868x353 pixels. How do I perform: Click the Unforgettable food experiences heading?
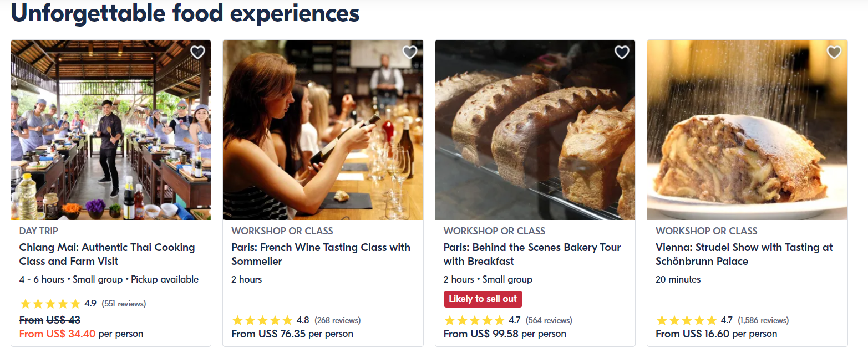point(185,13)
